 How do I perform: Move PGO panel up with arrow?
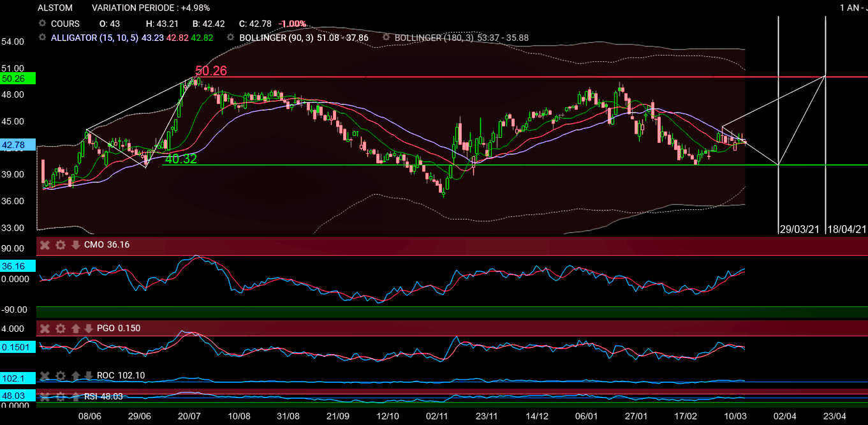coord(75,328)
